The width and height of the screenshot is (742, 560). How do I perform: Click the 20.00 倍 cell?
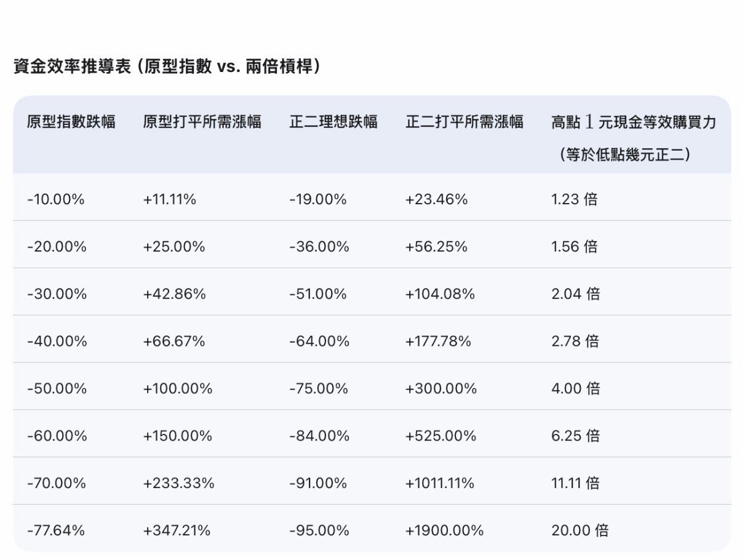580,530
